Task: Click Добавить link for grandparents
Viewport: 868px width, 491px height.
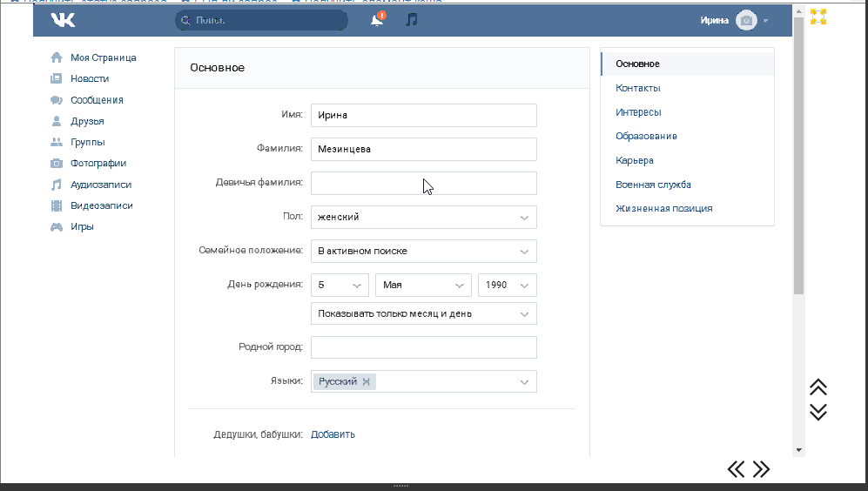Action: [333, 434]
